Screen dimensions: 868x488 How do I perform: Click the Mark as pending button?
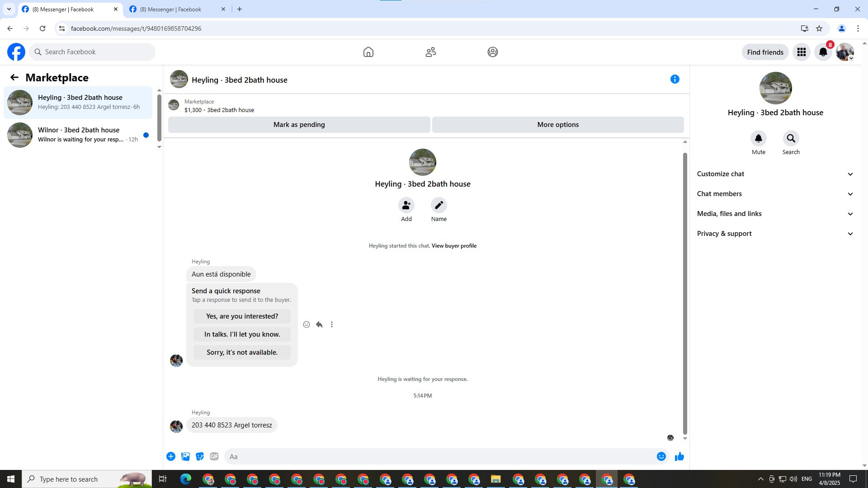pyautogui.click(x=299, y=125)
